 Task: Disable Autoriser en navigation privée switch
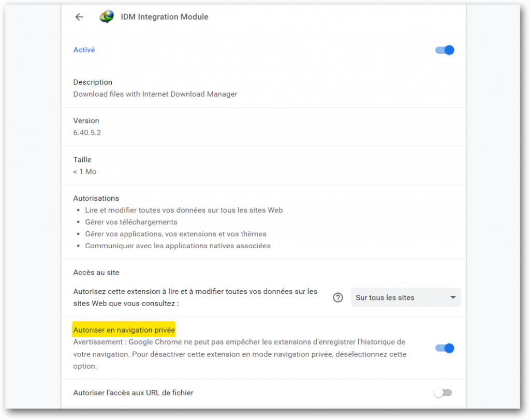(445, 348)
